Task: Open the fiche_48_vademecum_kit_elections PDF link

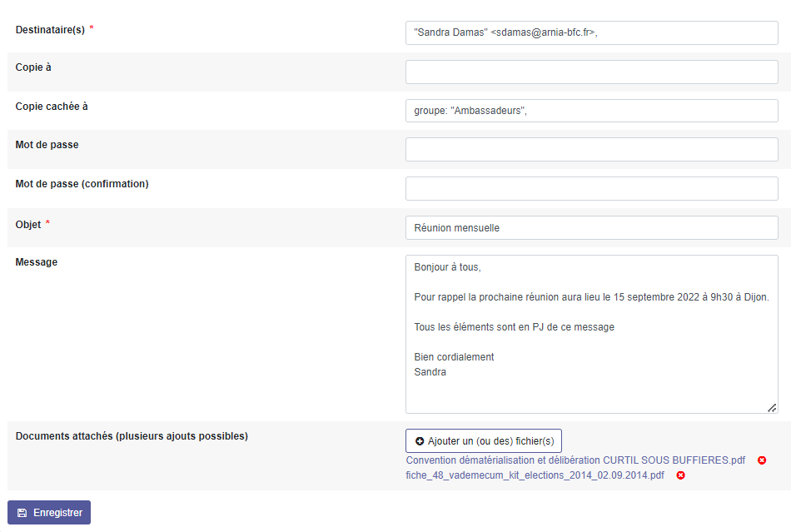Action: tap(535, 475)
